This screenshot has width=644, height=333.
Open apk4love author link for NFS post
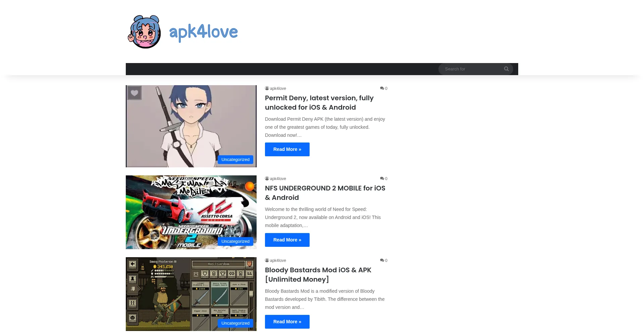[278, 179]
